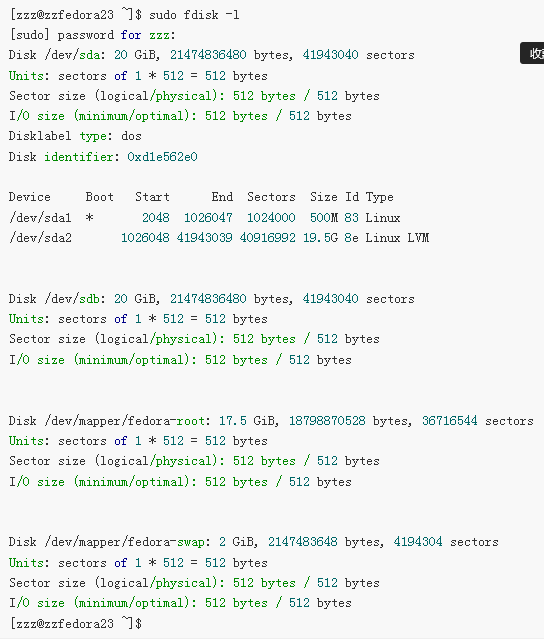Click the 19.5G size value
The height and width of the screenshot is (639, 544).
(320, 238)
